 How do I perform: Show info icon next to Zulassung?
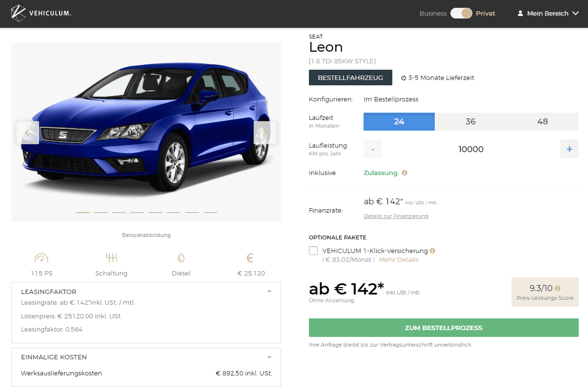point(405,173)
